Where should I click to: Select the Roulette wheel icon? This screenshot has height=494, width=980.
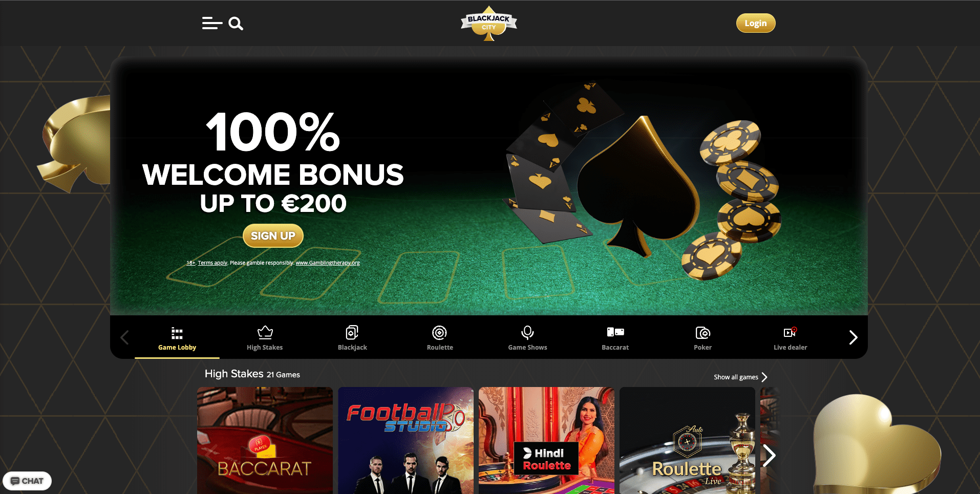(x=440, y=333)
